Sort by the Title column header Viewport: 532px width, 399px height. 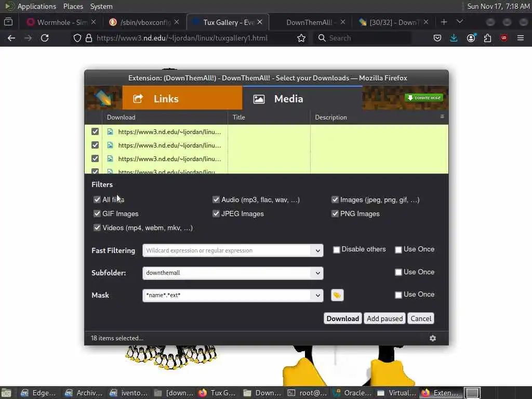click(269, 117)
